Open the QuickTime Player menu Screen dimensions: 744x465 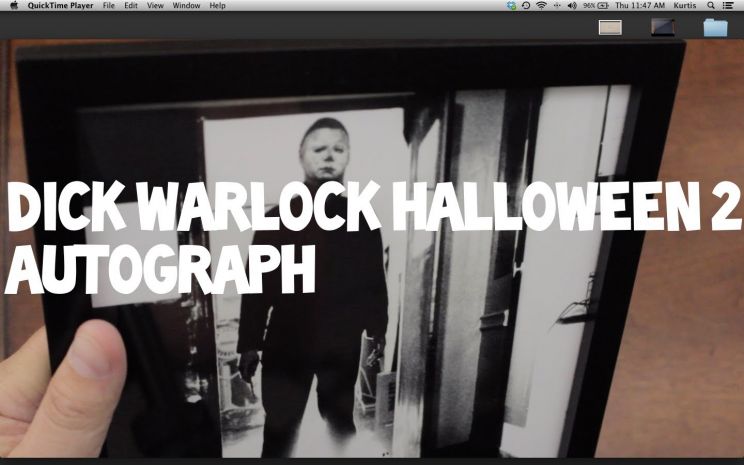tap(61, 6)
